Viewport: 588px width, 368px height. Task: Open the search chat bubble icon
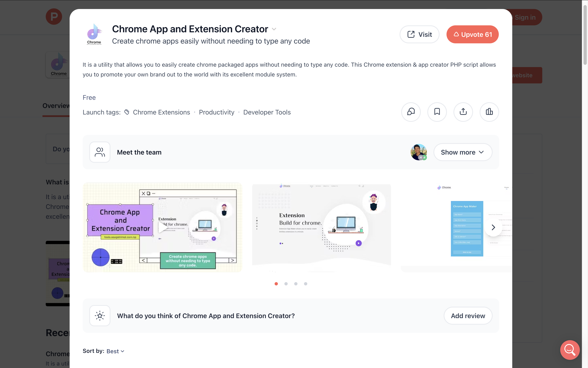pyautogui.click(x=570, y=350)
